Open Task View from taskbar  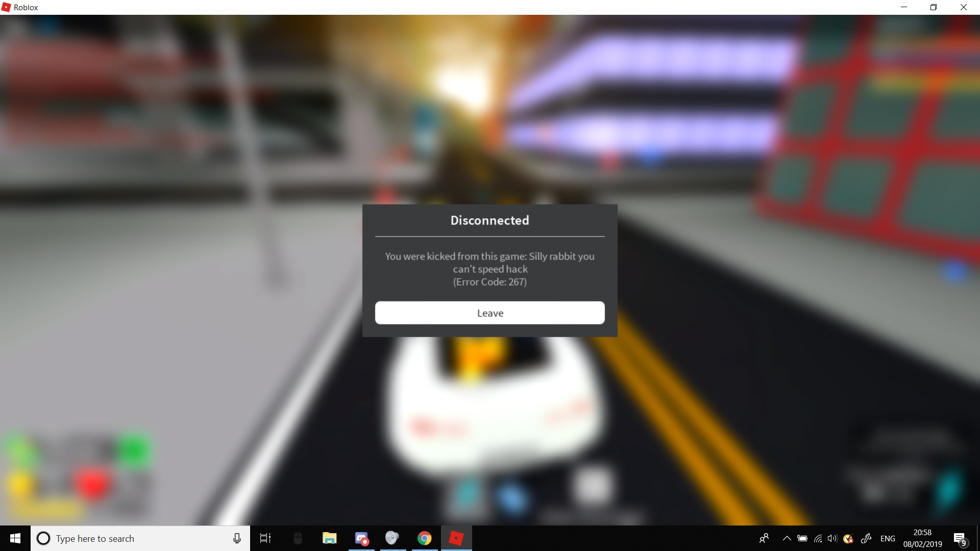click(265, 538)
